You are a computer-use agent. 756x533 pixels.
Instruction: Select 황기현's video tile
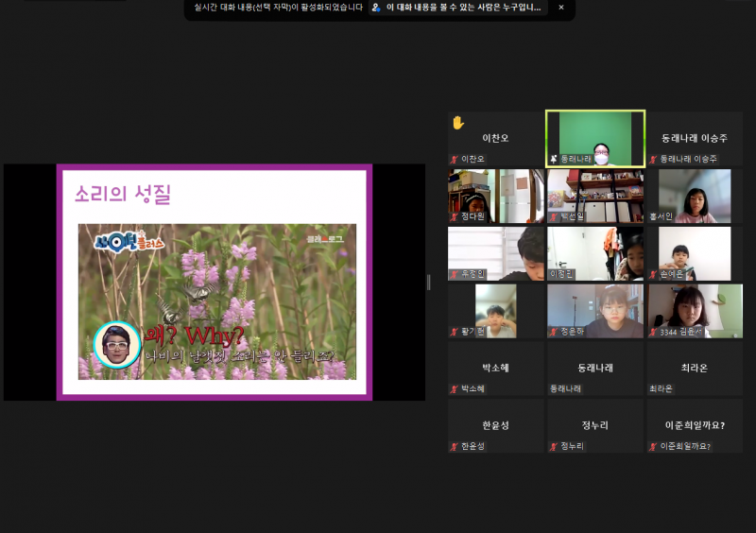click(x=495, y=311)
